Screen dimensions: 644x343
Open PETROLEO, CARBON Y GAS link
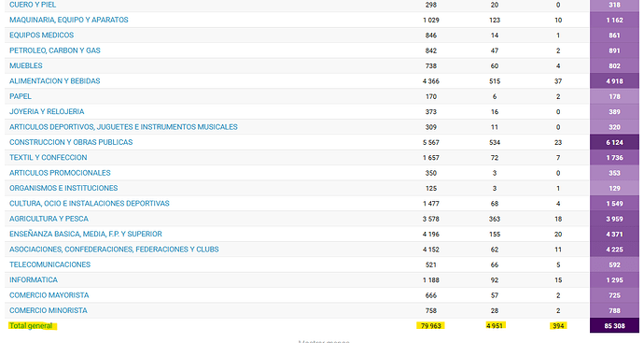coord(55,50)
